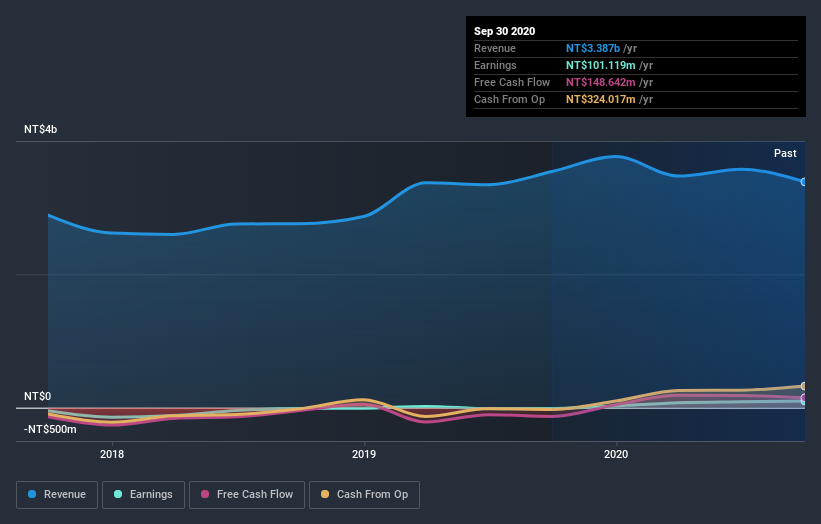Click the Cash From Op endpoint marker on the orange line
Viewport: 821px width, 524px height.
tap(804, 386)
